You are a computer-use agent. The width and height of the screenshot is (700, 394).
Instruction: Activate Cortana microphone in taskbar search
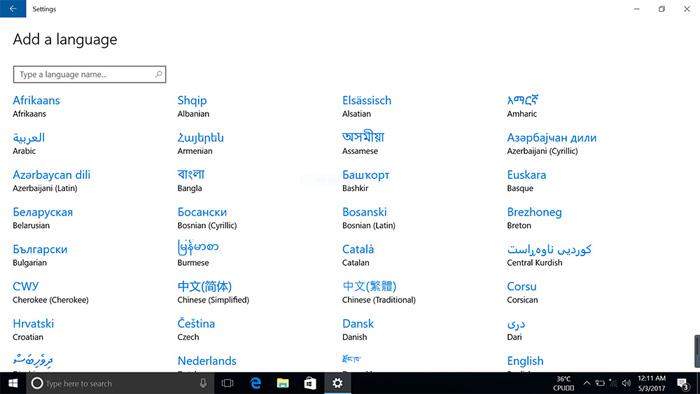point(203,383)
